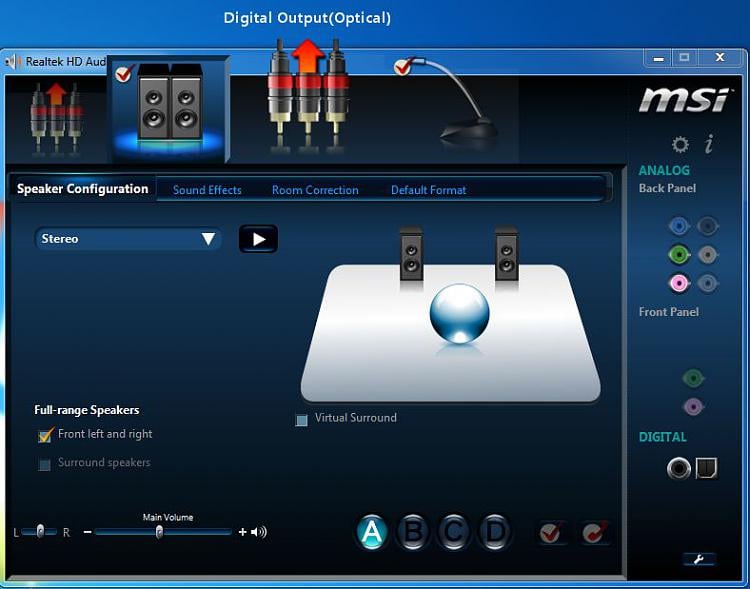The image size is (750, 589).
Task: Click the gray jack next to pink jack
Action: 707,283
